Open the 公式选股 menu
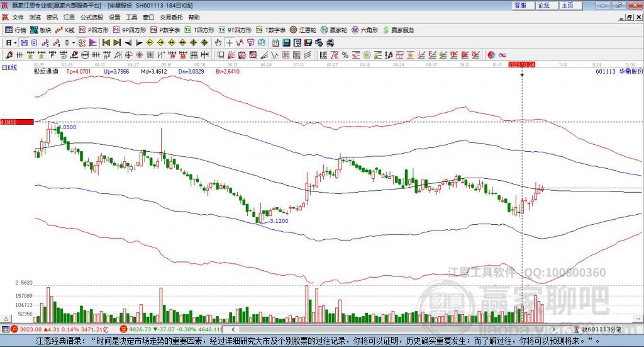Viewport: 644px width, 347px height. pyautogui.click(x=92, y=17)
